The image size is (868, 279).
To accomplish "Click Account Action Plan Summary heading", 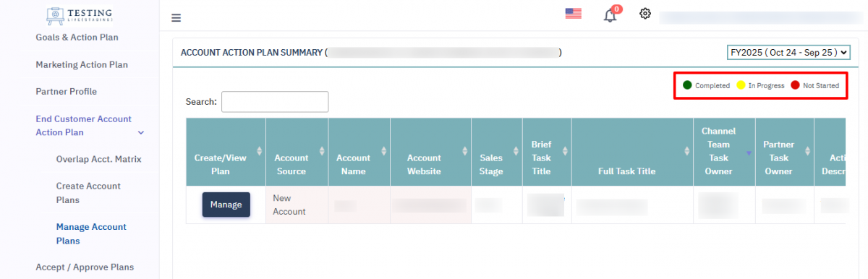I will (x=251, y=53).
